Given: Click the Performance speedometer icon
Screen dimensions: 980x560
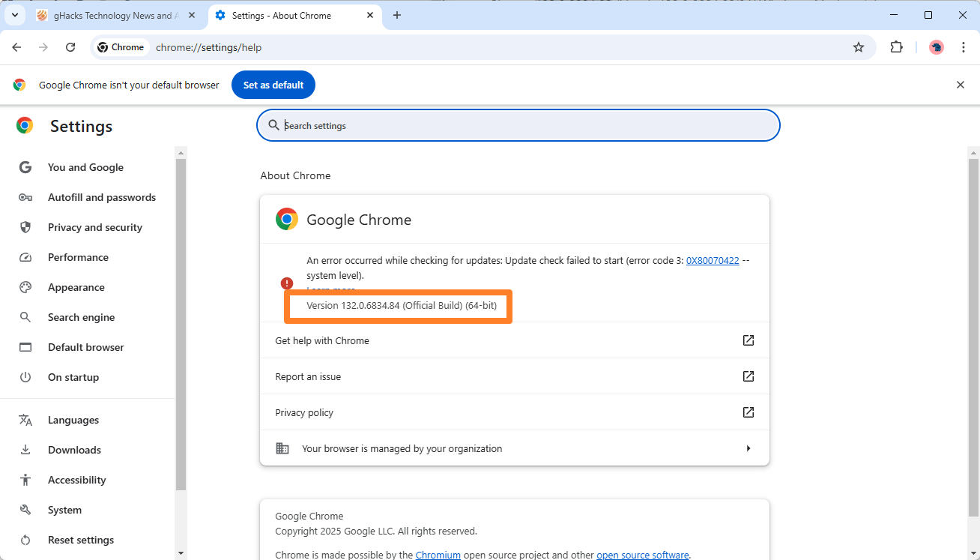Looking at the screenshot, I should (25, 257).
